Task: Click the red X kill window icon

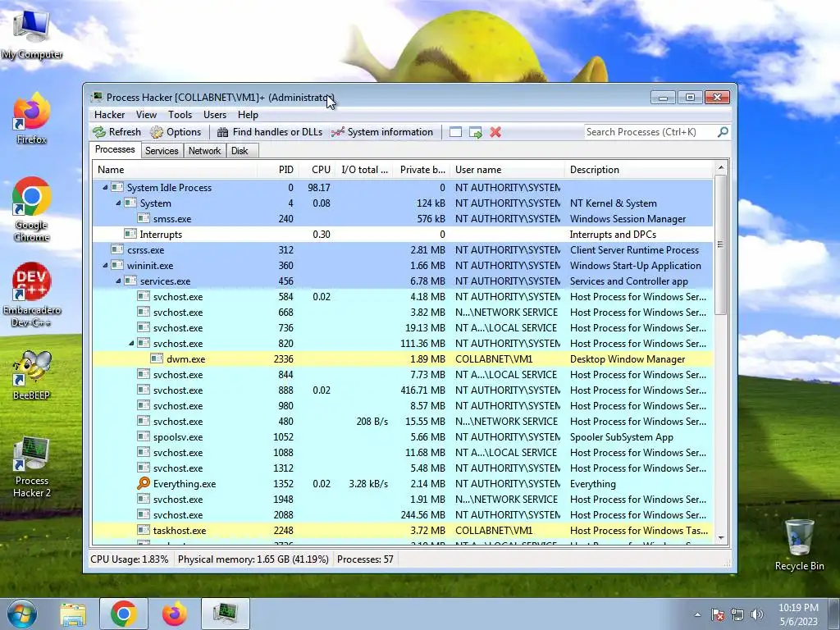Action: click(495, 132)
